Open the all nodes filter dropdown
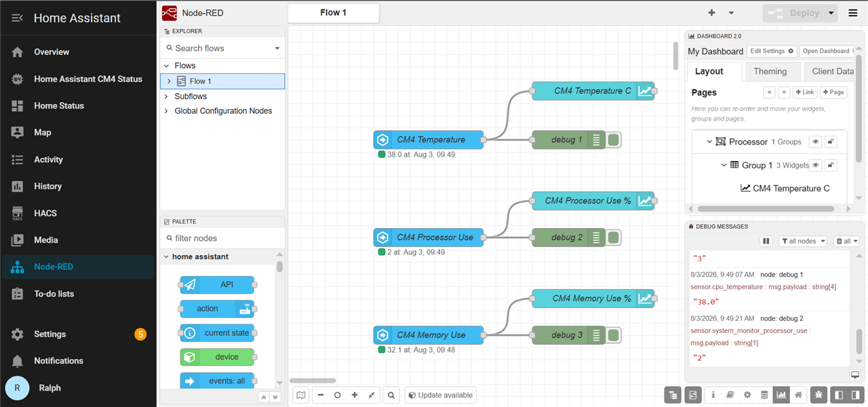The image size is (868, 407). (x=803, y=241)
